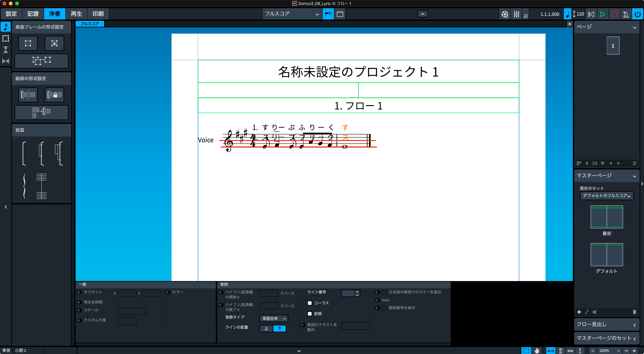
Task: Zoom out with the minus button
Action: click(x=626, y=351)
